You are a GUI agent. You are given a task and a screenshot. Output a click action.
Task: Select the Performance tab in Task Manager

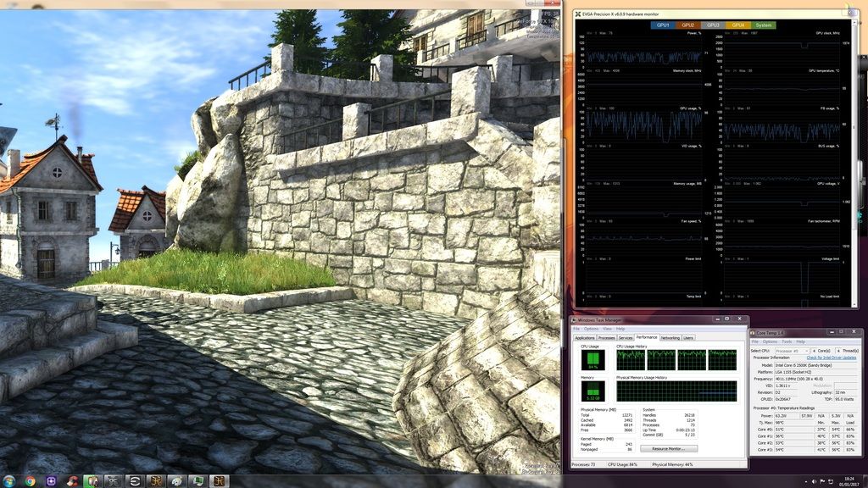[x=646, y=337]
